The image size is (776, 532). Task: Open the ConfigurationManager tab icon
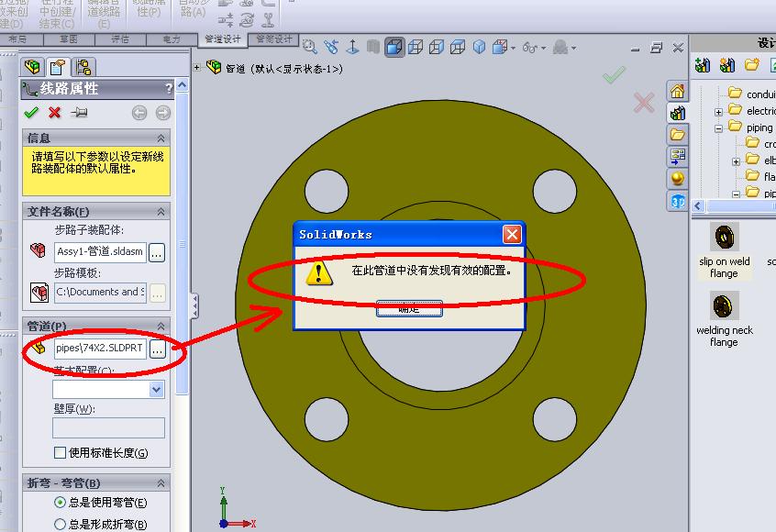[83, 66]
